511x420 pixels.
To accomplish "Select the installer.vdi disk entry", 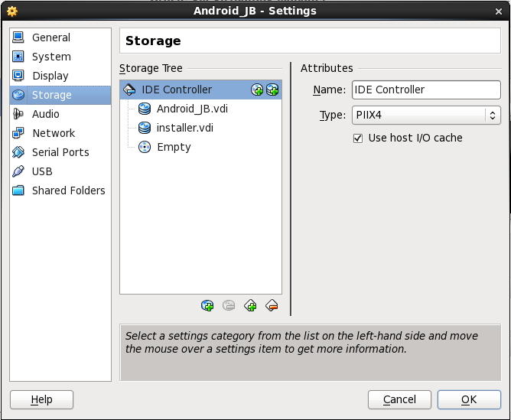I will pos(184,128).
